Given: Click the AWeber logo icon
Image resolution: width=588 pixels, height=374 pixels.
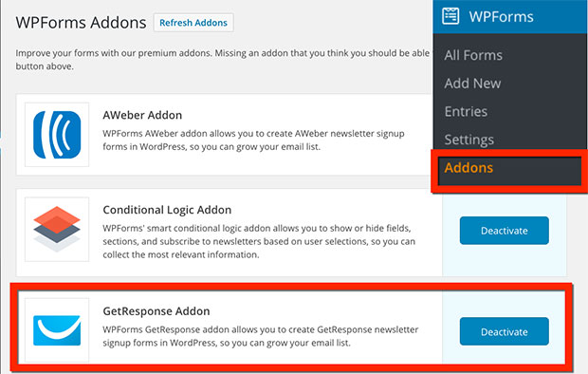Looking at the screenshot, I should (57, 135).
